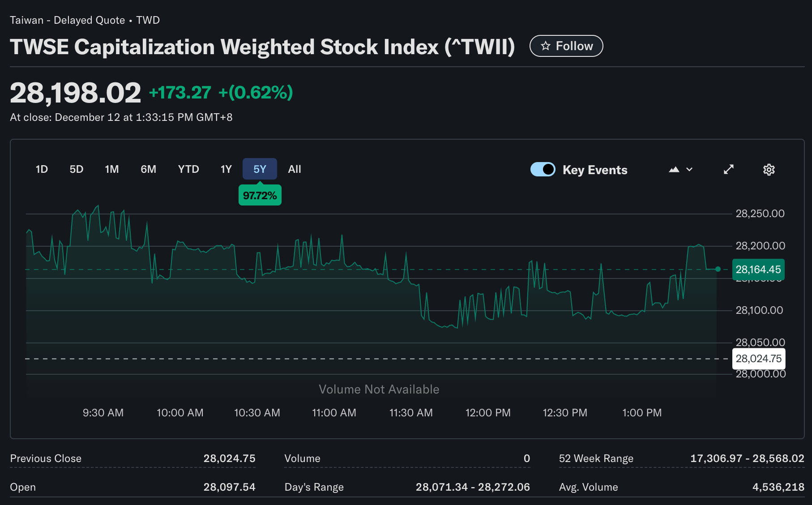Click the 28,200.00 y-axis label
The image size is (812, 505).
[761, 246]
